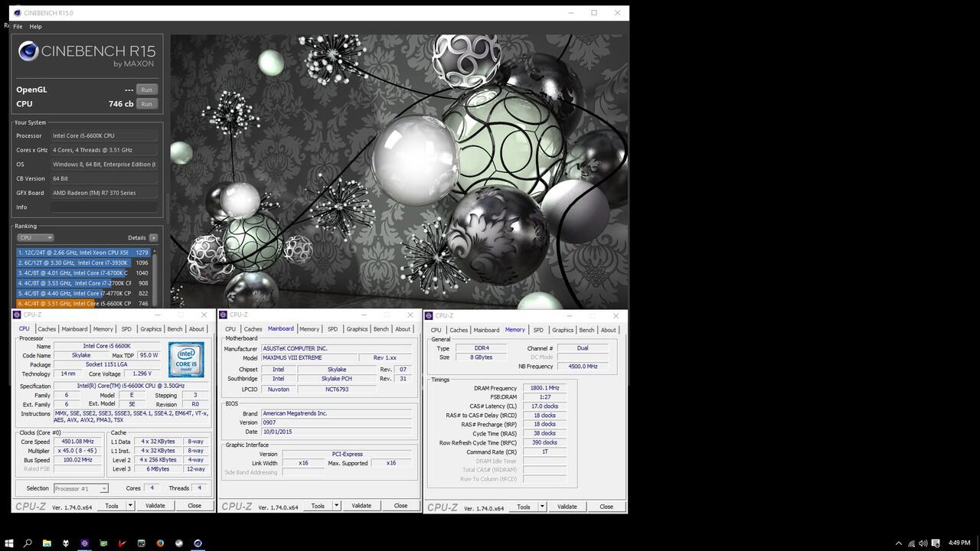The image size is (980, 551).
Task: Select Mainboard tab in CPU window
Action: click(x=74, y=329)
